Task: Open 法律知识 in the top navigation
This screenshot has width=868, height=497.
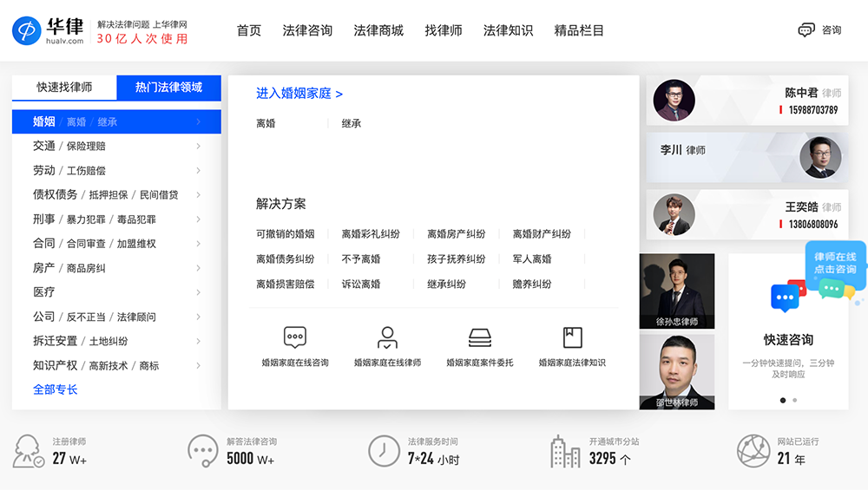Action: (508, 30)
